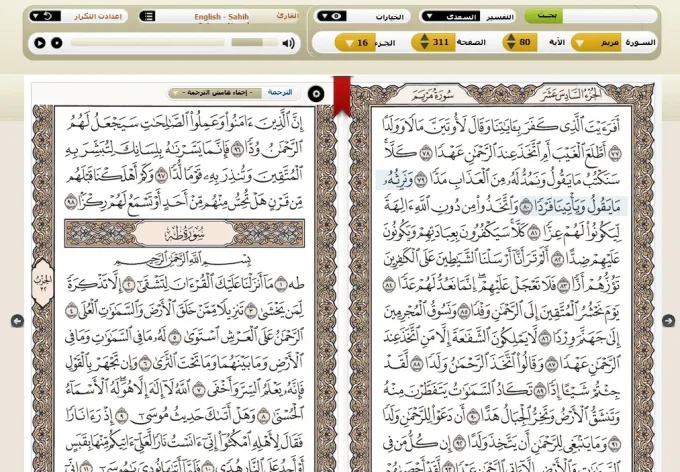Click the Ayah number stepper arrows

[510, 42]
